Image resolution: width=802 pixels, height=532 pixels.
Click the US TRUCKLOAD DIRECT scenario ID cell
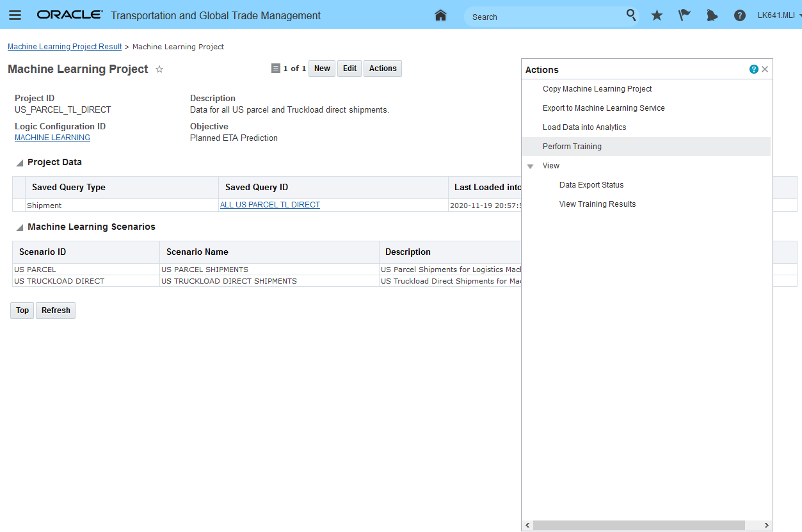point(86,281)
